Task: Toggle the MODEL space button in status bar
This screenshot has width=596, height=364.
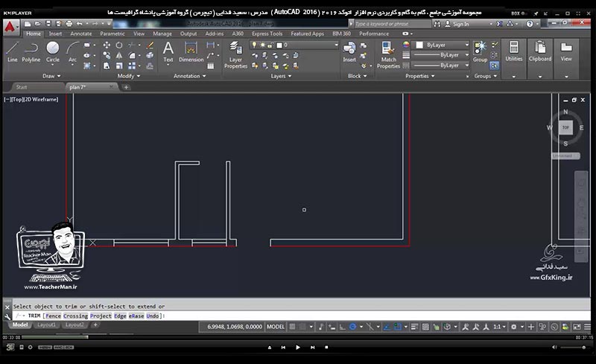Action: point(276,327)
